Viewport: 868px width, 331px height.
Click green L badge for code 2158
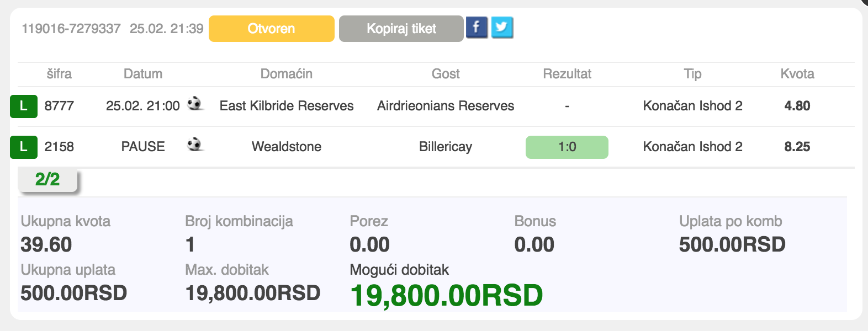click(x=24, y=147)
